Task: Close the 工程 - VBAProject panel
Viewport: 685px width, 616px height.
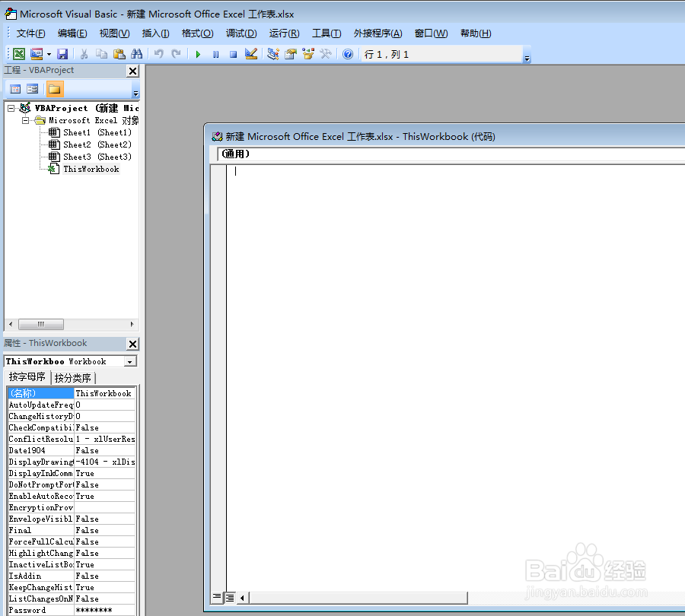Action: pos(132,71)
